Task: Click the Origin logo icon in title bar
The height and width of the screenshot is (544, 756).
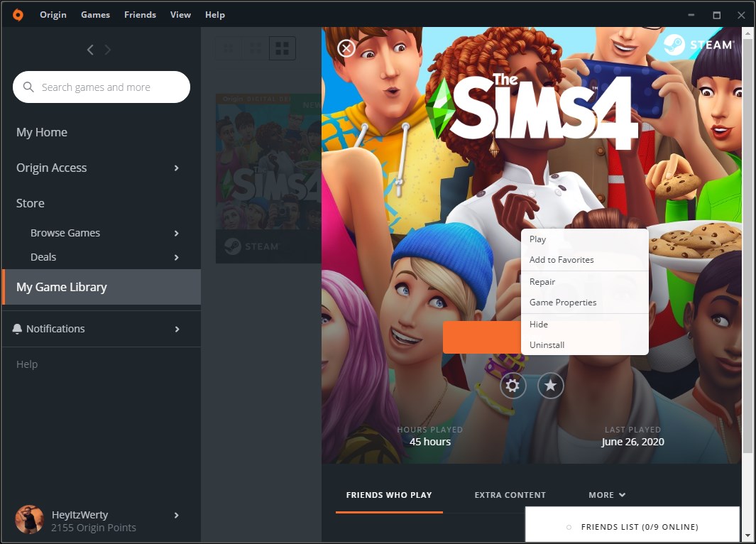Action: (18, 15)
